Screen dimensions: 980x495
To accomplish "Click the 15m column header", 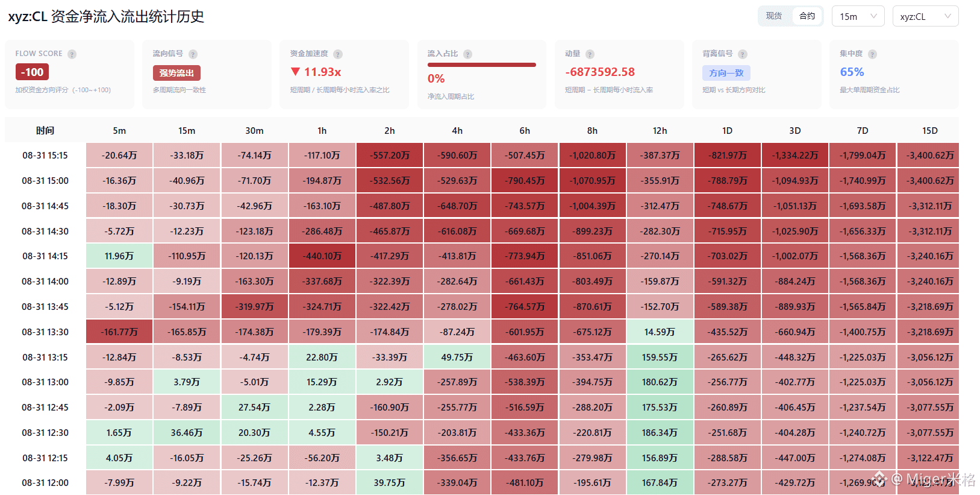I will click(187, 130).
